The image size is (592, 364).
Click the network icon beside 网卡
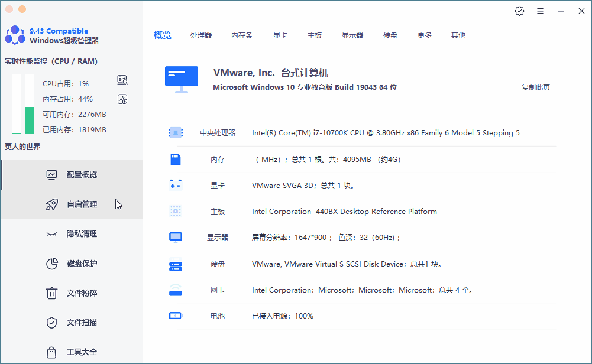(x=175, y=290)
